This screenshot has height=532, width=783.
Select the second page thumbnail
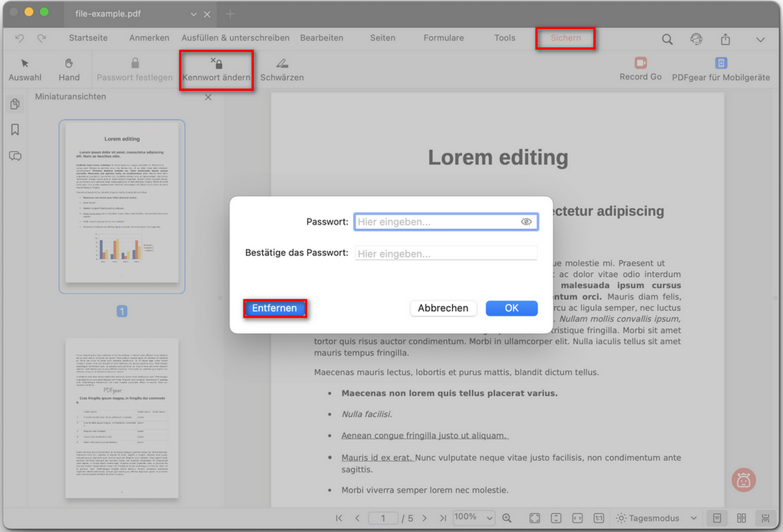pos(122,418)
